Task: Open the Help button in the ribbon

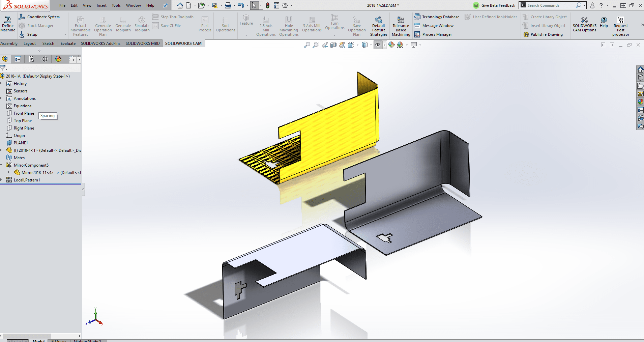Action: pos(604,22)
